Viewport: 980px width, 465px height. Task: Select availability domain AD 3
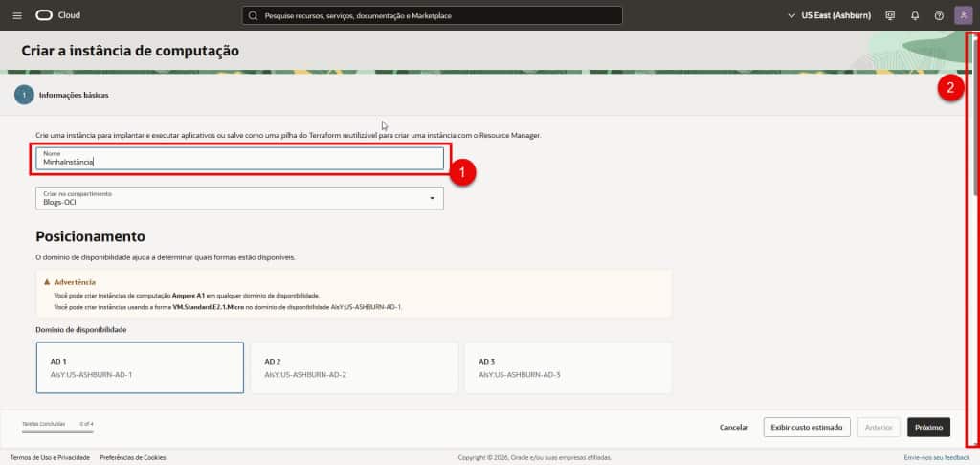point(568,367)
